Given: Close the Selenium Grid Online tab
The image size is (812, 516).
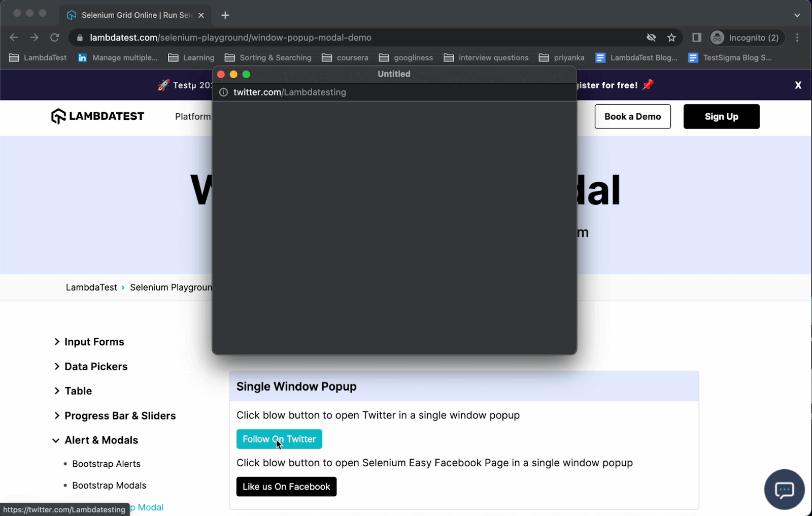Looking at the screenshot, I should [x=201, y=15].
